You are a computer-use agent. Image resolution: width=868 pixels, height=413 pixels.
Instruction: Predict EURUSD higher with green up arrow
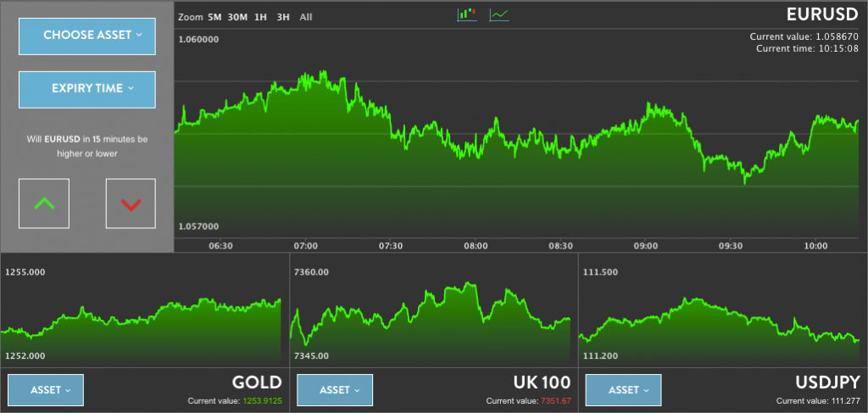[x=44, y=204]
